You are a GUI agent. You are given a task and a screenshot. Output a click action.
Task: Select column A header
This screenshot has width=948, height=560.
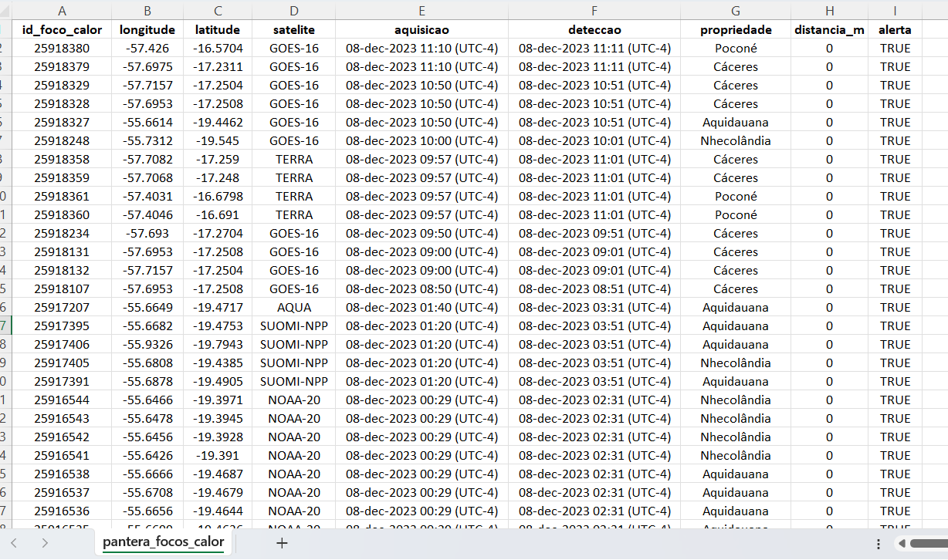click(62, 11)
